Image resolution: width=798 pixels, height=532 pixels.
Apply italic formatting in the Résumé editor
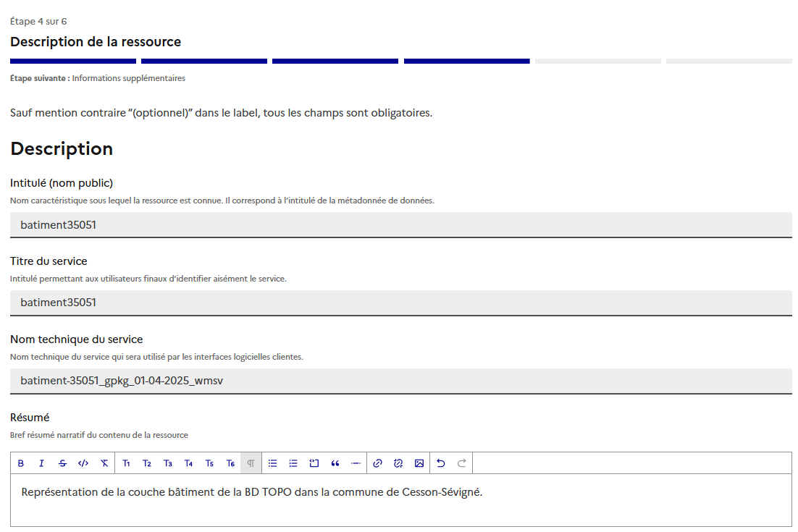click(41, 463)
